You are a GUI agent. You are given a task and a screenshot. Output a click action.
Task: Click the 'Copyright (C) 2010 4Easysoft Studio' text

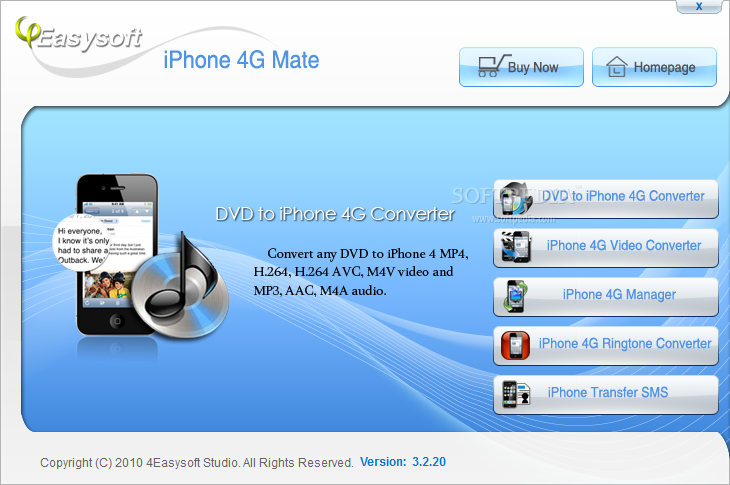(196, 463)
